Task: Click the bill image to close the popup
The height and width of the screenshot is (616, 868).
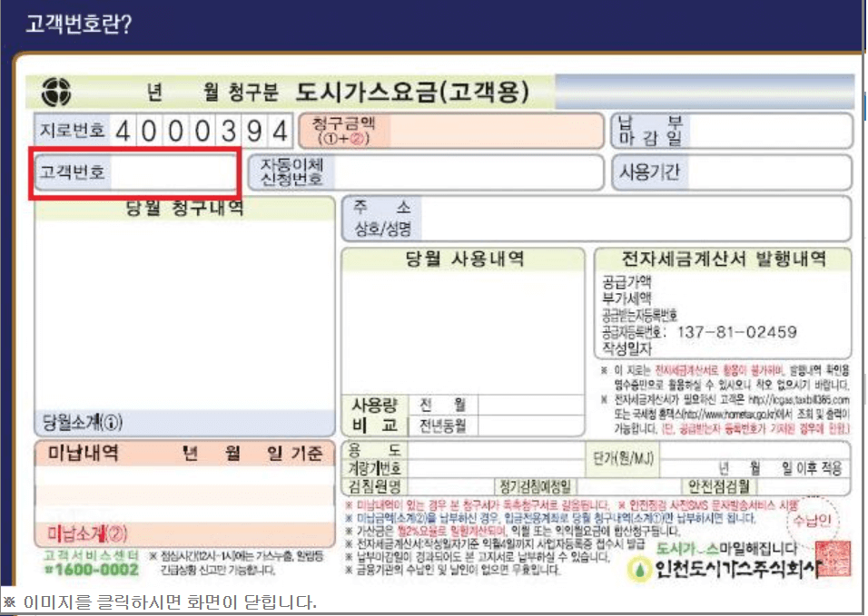Action: [x=434, y=318]
